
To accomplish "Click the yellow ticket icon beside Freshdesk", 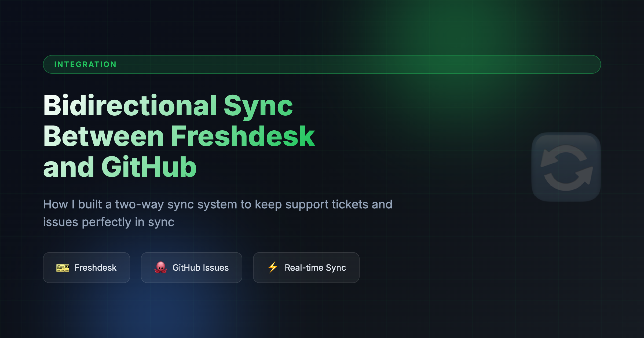I will click(x=63, y=268).
